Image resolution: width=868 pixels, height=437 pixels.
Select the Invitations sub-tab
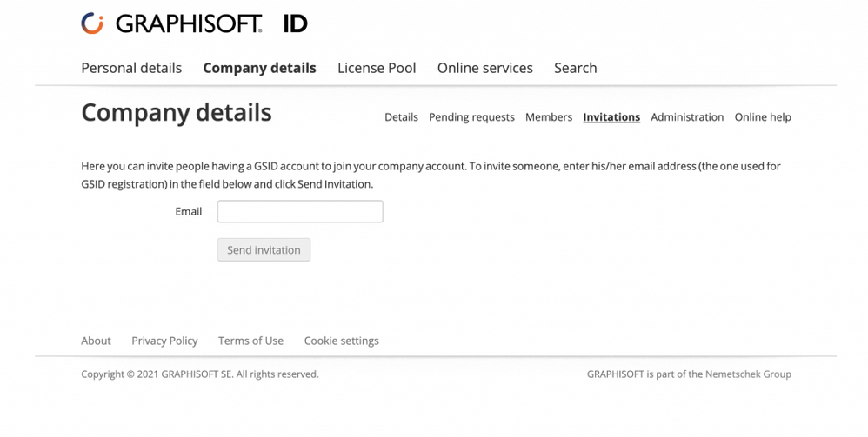pyautogui.click(x=611, y=117)
